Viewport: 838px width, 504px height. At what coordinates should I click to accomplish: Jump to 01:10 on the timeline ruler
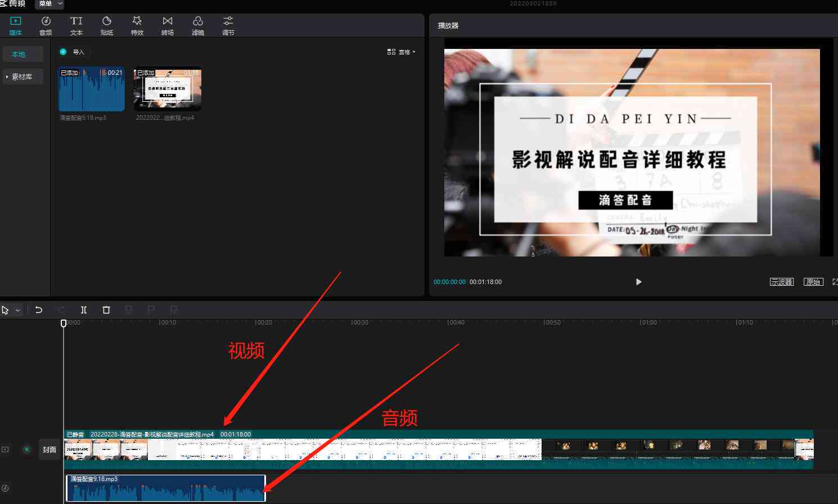pos(745,323)
